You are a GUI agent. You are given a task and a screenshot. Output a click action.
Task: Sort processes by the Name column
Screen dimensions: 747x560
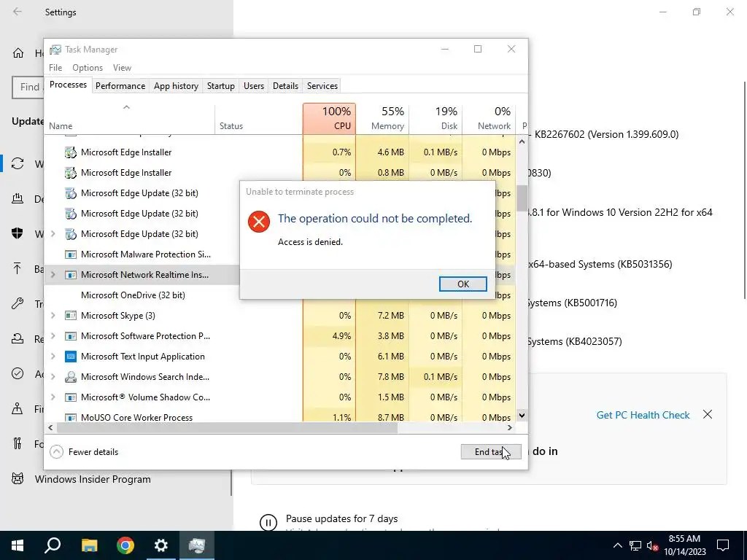[130, 119]
